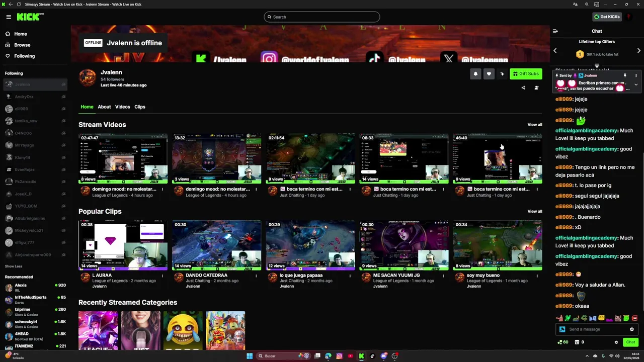The width and height of the screenshot is (644, 362).
Task: Open the emoji picker in chat box
Action: click(632, 329)
